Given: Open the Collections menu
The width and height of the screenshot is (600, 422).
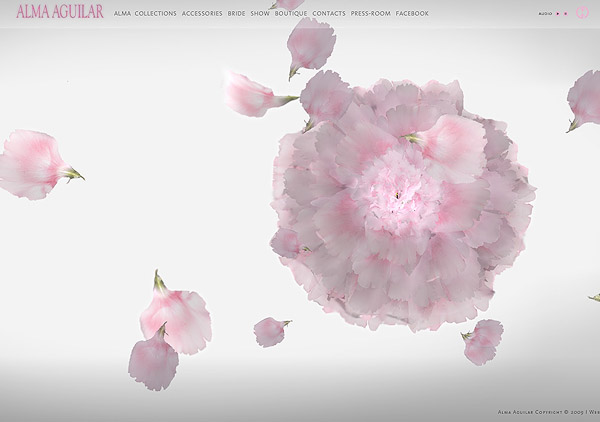Looking at the screenshot, I should (x=155, y=13).
